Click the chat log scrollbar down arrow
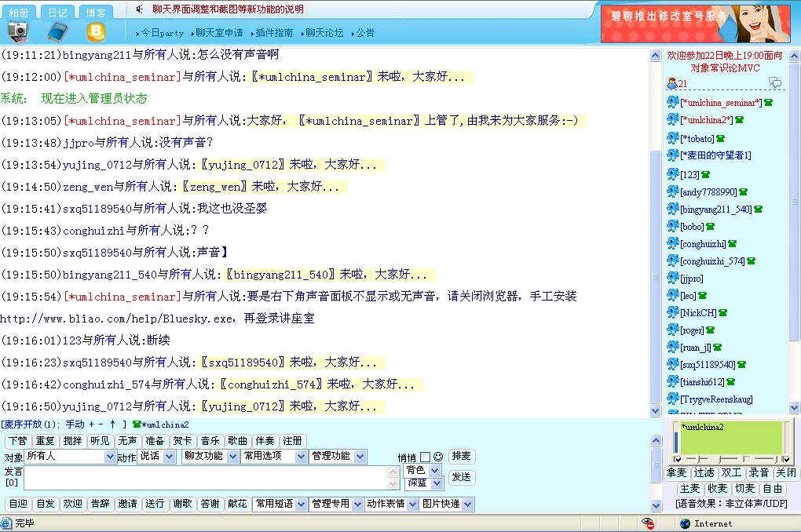Screen dimensions: 801x532 coord(656,410)
